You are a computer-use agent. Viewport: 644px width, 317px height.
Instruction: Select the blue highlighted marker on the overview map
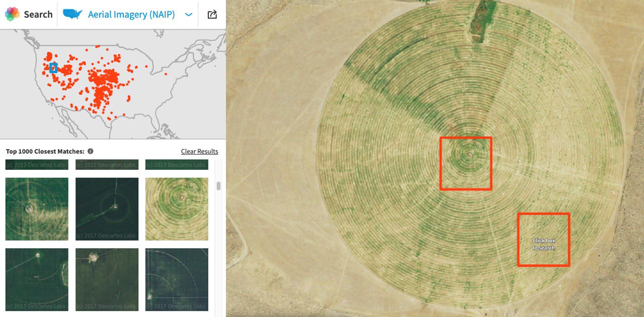click(x=53, y=68)
